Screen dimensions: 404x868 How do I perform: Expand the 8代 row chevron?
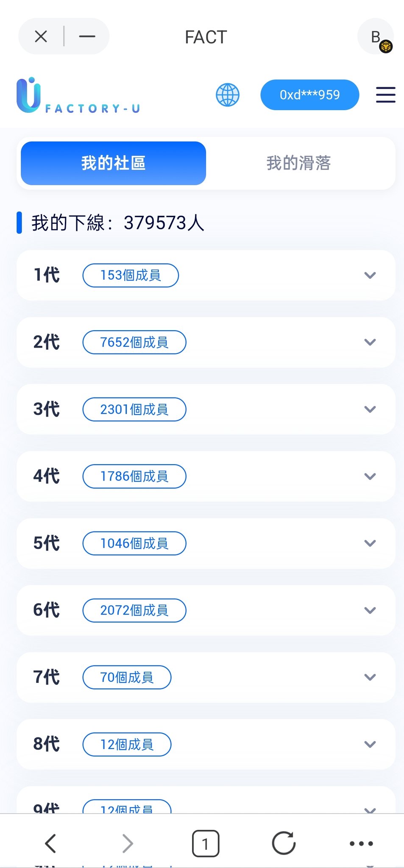tap(370, 744)
